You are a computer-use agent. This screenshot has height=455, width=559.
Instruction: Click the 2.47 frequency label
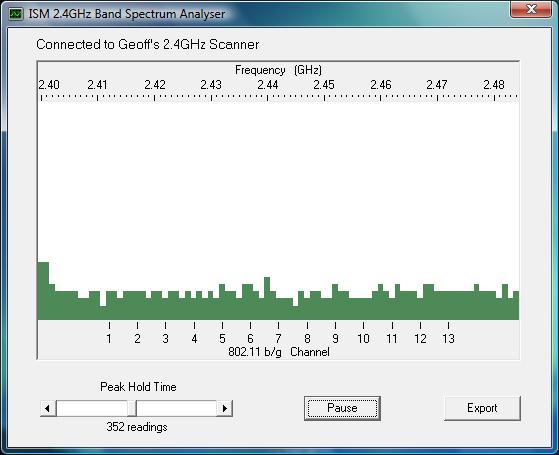tap(437, 85)
